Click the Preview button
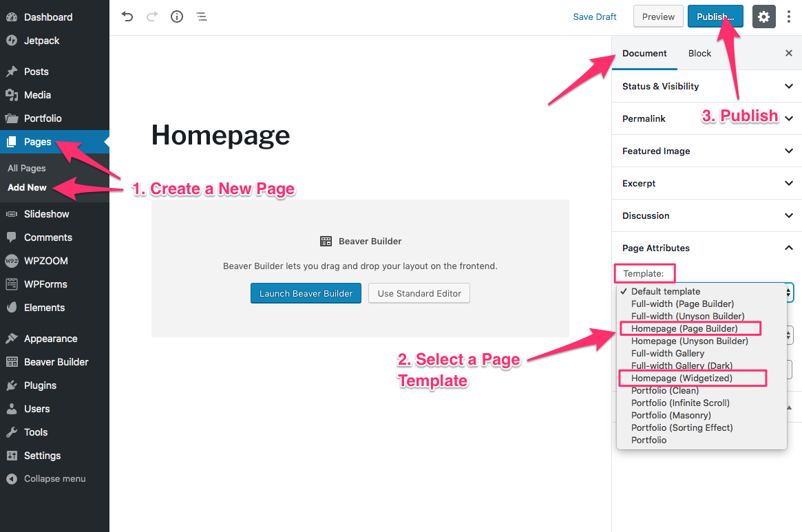The height and width of the screenshot is (532, 802). point(658,17)
